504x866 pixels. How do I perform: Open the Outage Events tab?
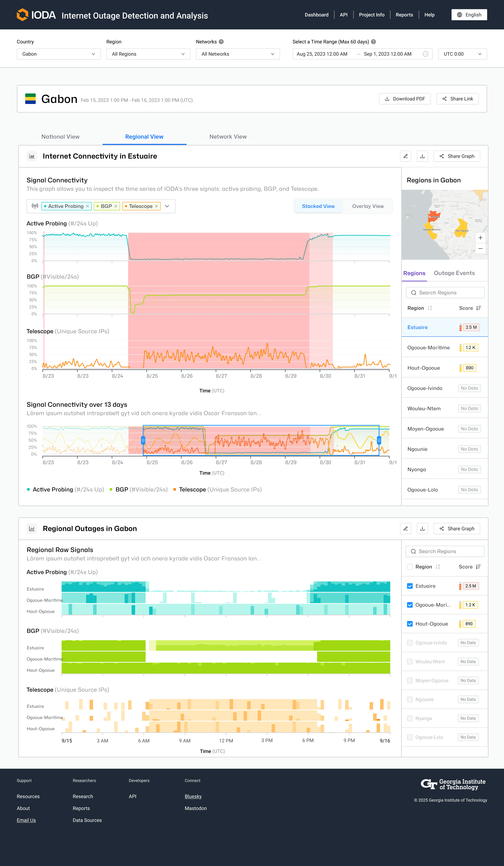454,273
